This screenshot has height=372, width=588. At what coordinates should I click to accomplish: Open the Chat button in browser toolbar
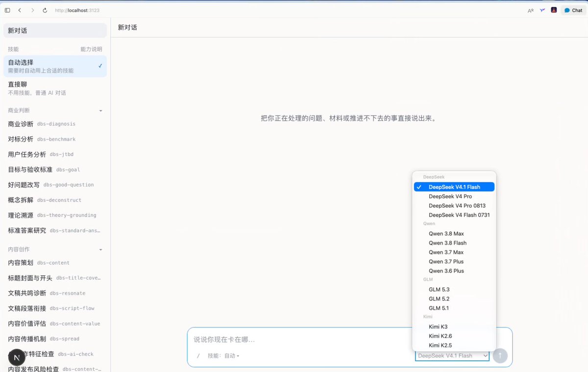(573, 10)
